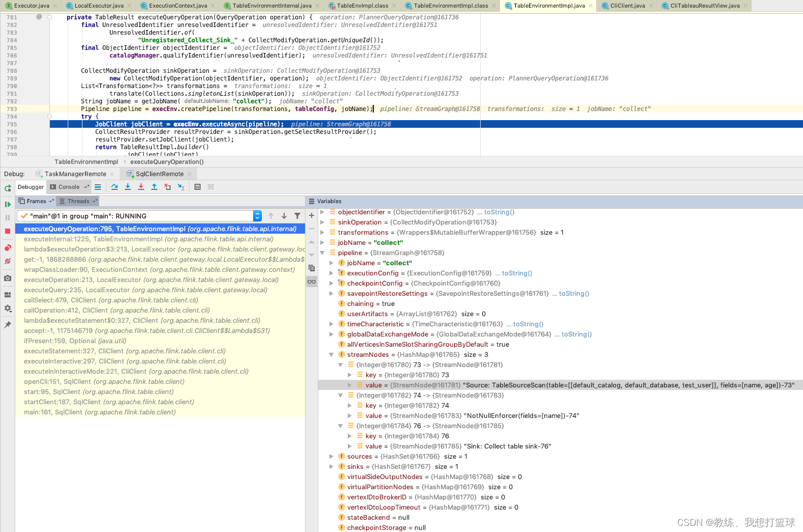Click the camera thread dump icon

tap(8, 278)
